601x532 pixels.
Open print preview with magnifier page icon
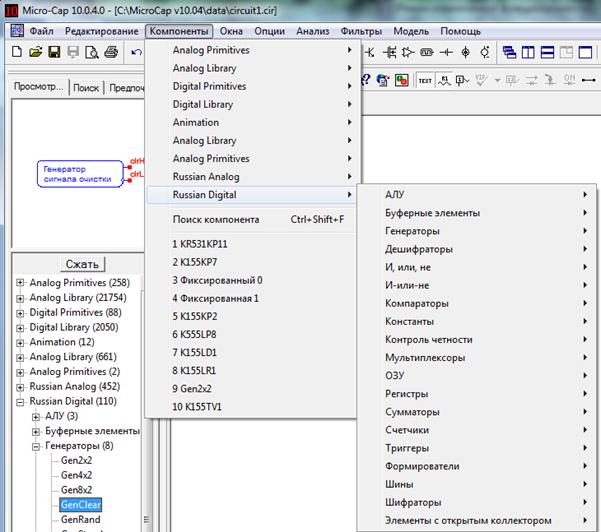point(92,52)
